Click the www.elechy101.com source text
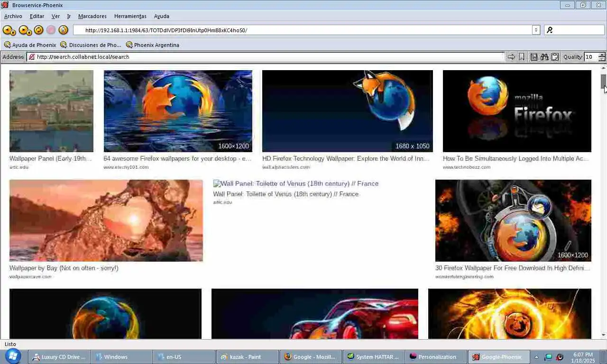 point(126,167)
